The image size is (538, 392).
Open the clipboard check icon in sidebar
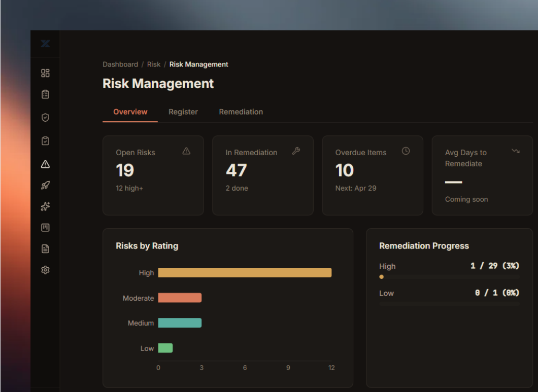[45, 141]
